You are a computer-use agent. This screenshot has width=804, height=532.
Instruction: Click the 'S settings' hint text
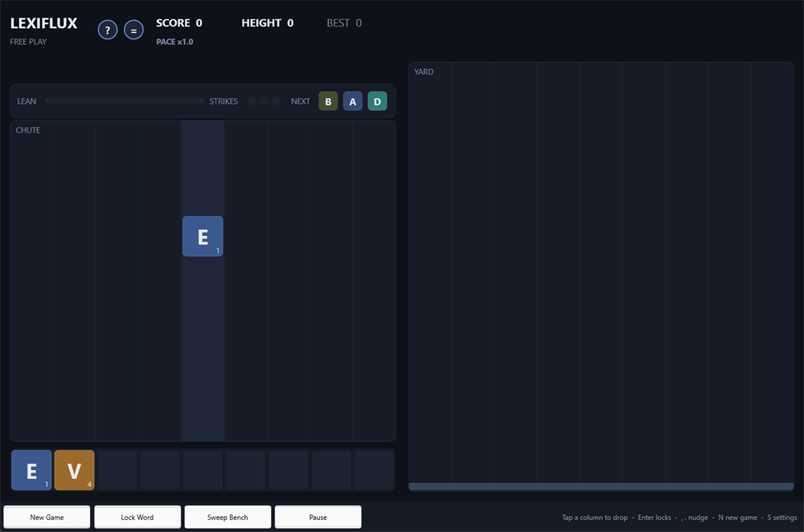(782, 518)
